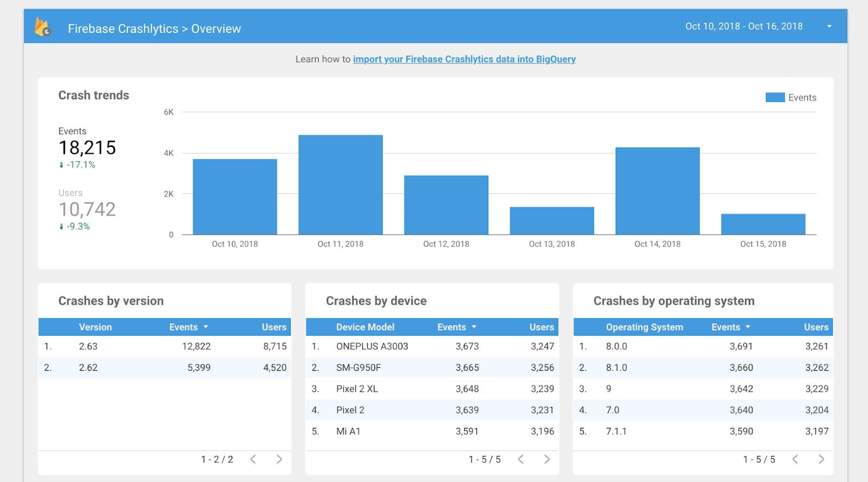This screenshot has height=482, width=868.
Task: Click the Events sort arrow in the device table
Action: click(x=474, y=327)
